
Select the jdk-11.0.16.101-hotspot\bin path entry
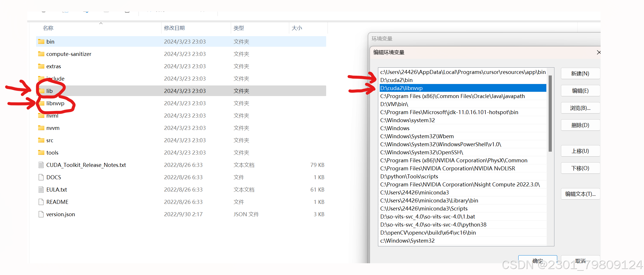(x=463, y=112)
